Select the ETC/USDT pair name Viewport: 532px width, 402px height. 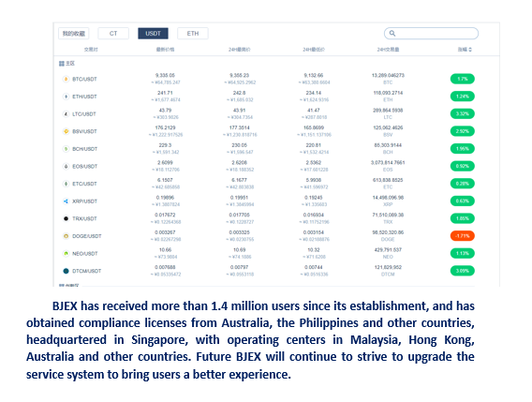click(84, 184)
